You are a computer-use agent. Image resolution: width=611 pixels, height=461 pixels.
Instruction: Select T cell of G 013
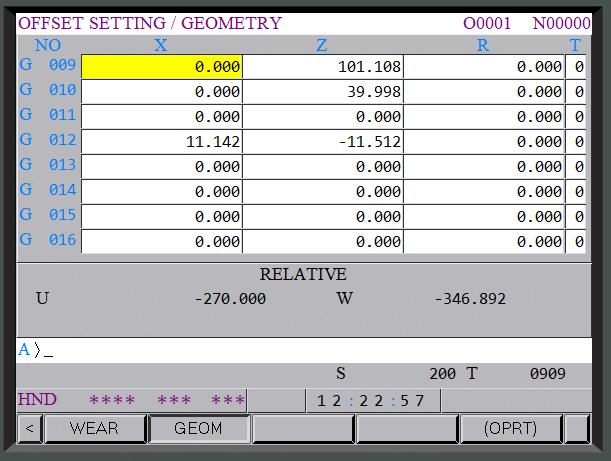point(576,166)
